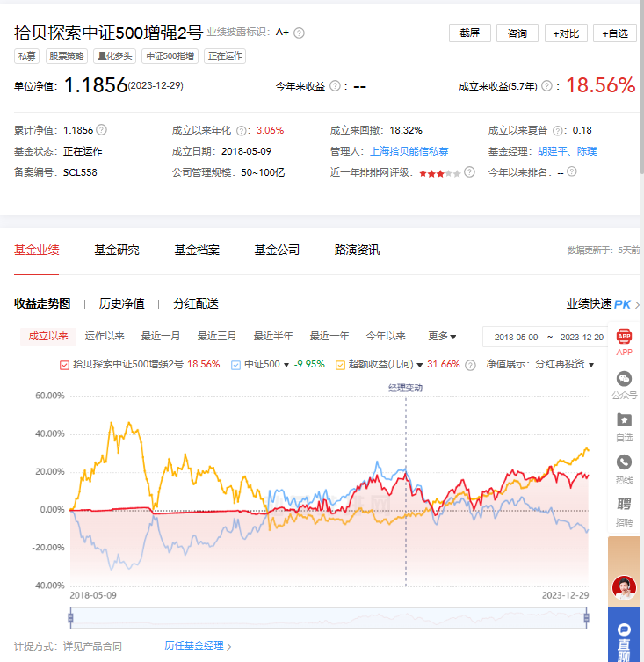Click the 中证500指增 tag
Viewport: 644px width, 662px height.
170,56
